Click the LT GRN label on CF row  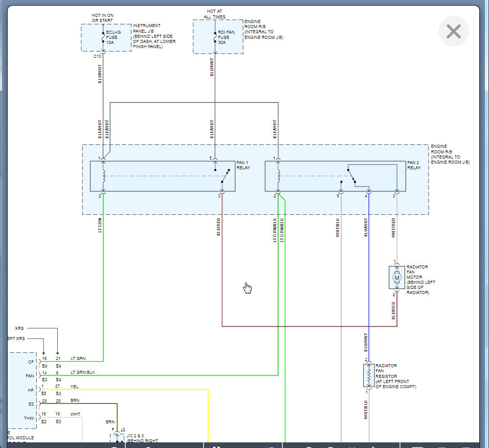click(79, 359)
